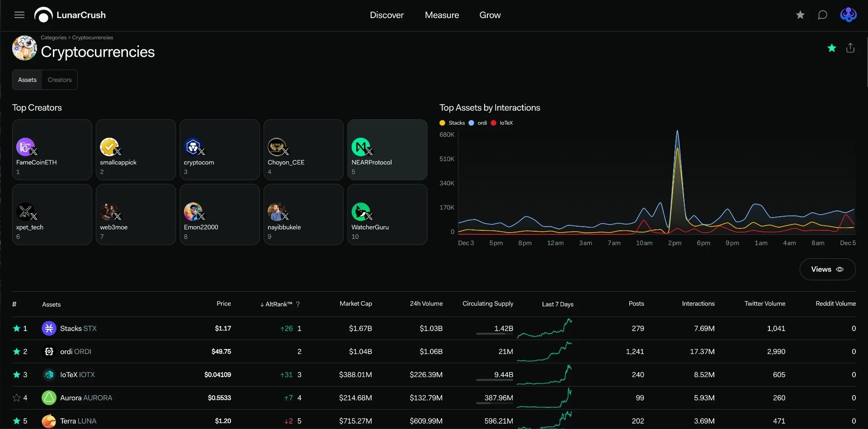Open the hamburger menu icon
Screen dimensions: 868x429
[19, 15]
